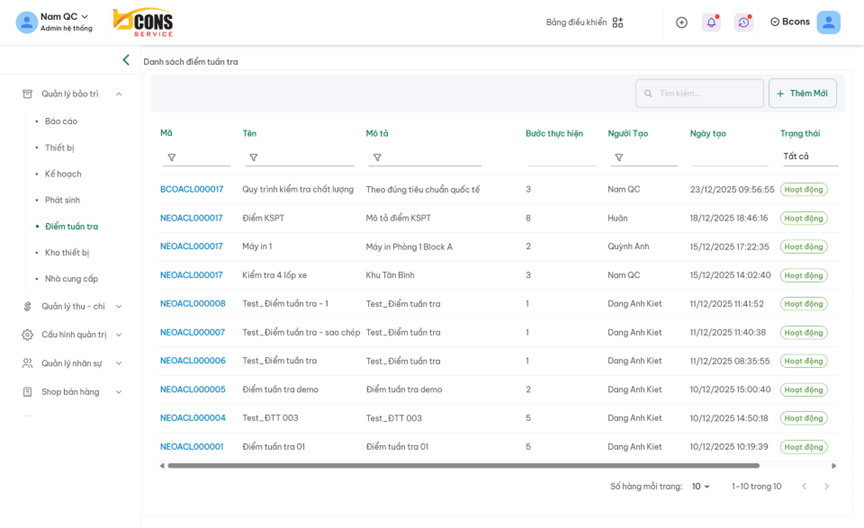
Task: Collapse the sidebar with the green chevron
Action: point(126,60)
